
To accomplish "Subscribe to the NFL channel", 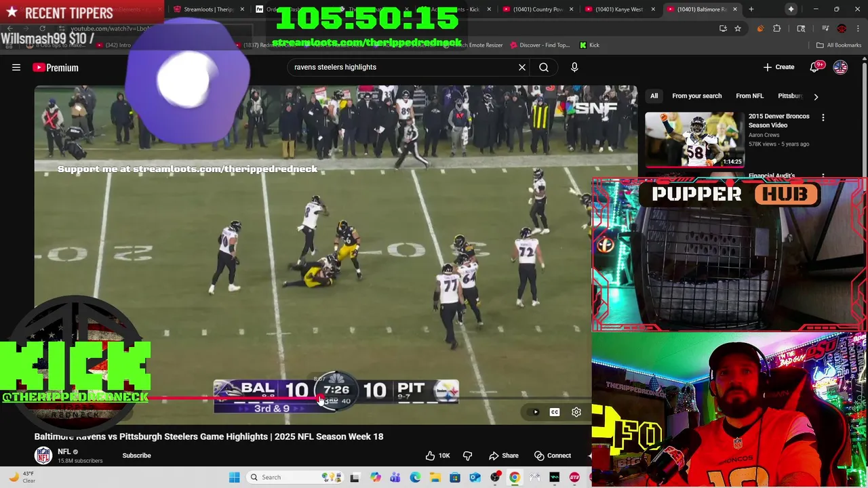I will click(136, 455).
